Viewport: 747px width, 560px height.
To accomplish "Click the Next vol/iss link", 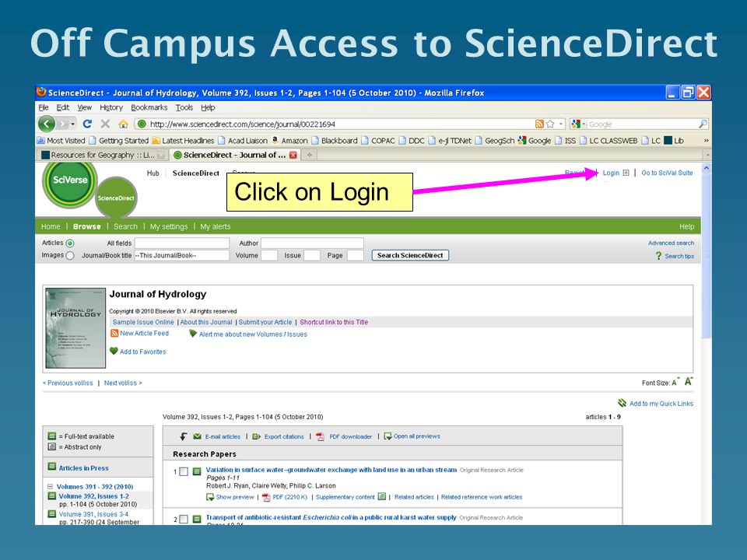I will pos(123,383).
